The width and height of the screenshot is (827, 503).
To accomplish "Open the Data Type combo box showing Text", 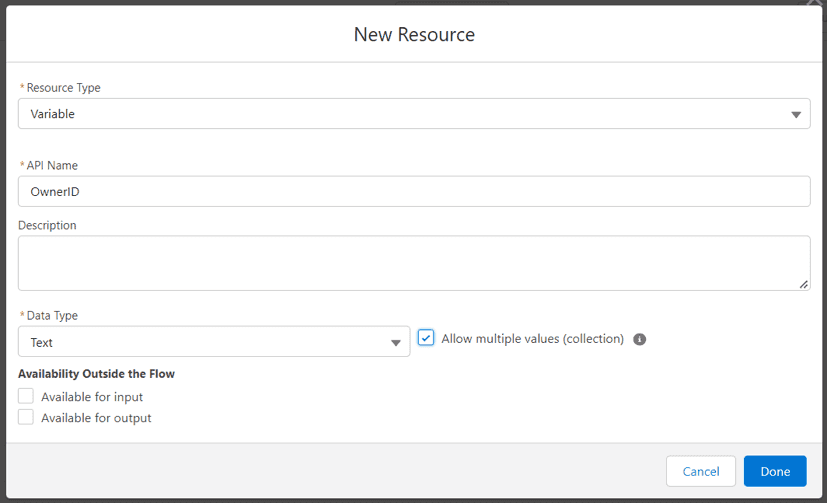I will [x=214, y=341].
